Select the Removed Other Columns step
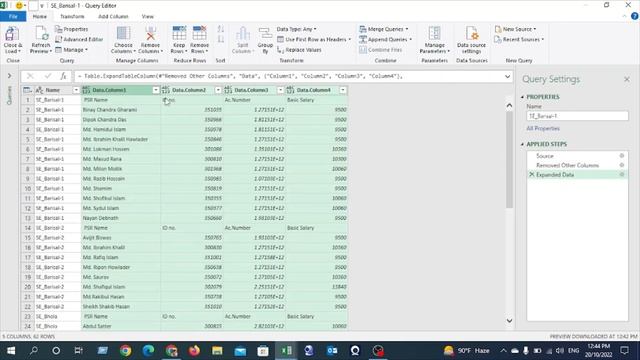 567,165
